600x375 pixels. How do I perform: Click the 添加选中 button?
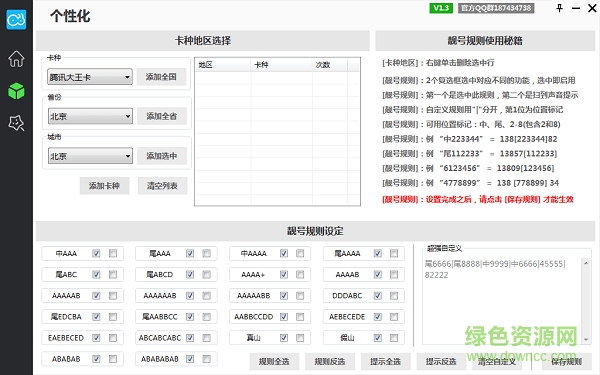coord(161,156)
